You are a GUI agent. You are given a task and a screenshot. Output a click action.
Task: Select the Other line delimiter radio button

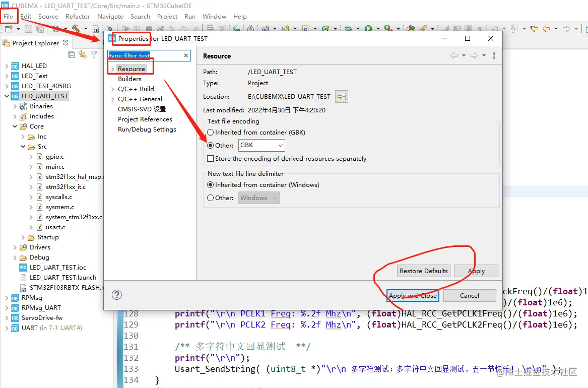point(211,198)
